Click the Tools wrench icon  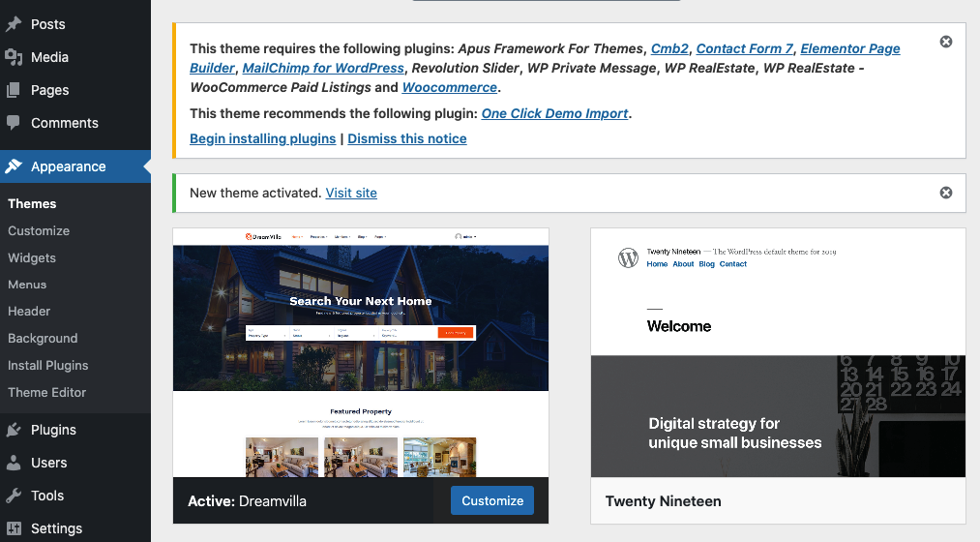pos(14,496)
